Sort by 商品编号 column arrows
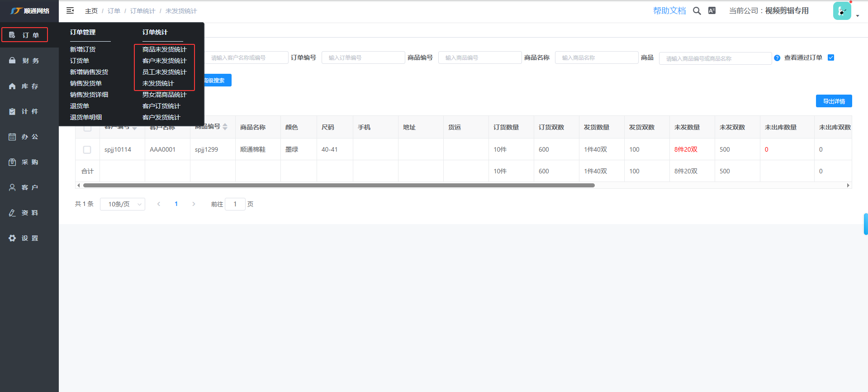 (225, 127)
